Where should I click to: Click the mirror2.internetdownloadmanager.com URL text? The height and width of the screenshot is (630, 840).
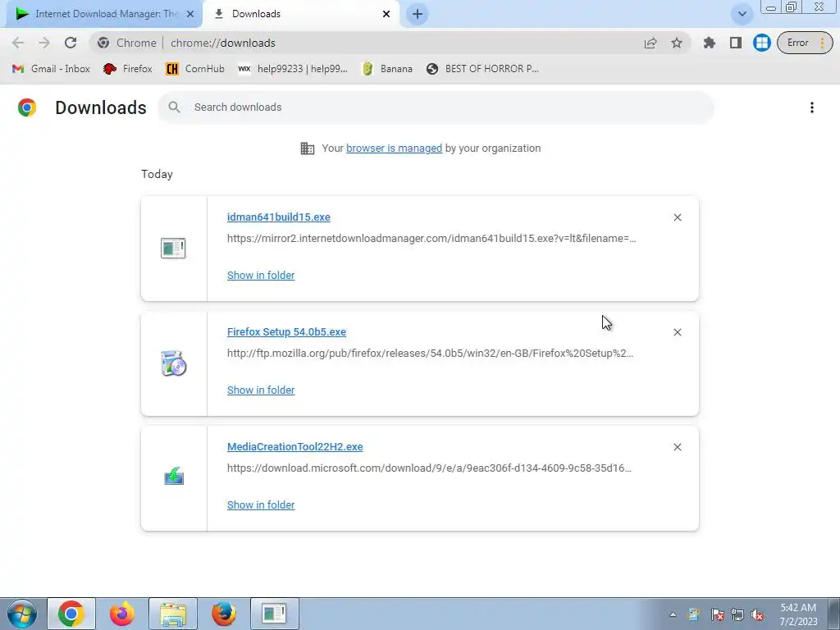[x=431, y=239]
